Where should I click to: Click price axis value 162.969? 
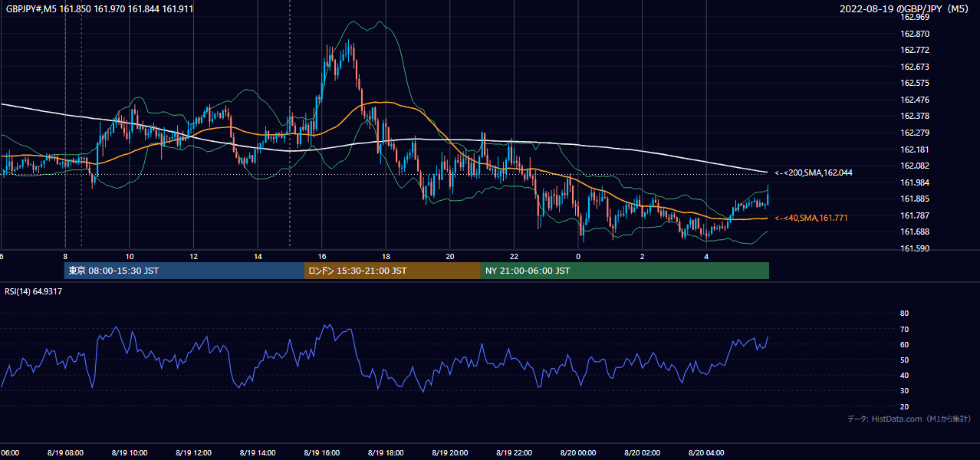coord(915,17)
